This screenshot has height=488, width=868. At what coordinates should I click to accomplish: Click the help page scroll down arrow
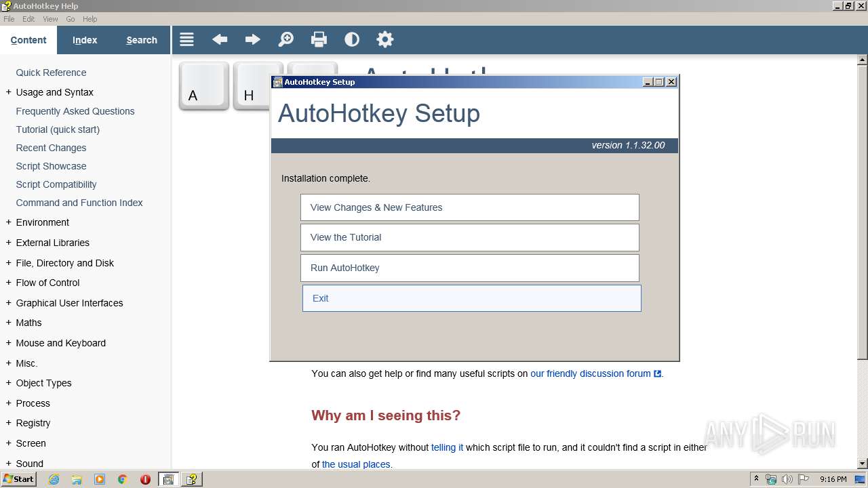click(863, 464)
